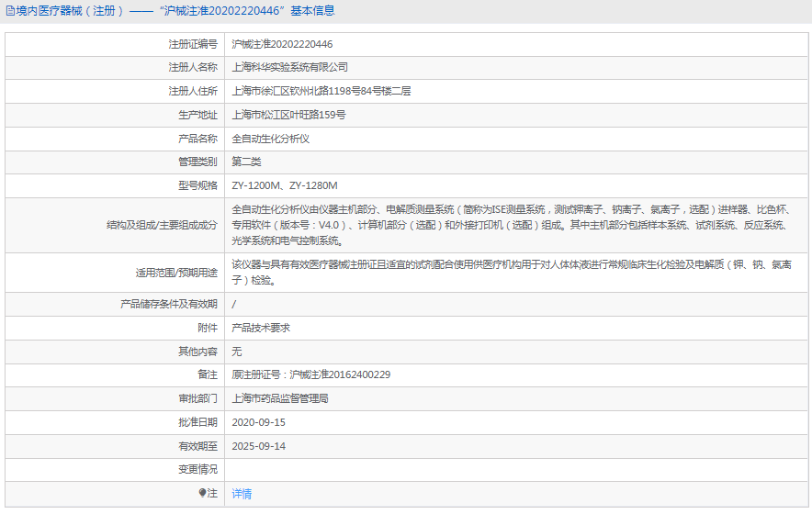The width and height of the screenshot is (812, 514).
Task: Click the 管理类别 label
Action: [197, 162]
